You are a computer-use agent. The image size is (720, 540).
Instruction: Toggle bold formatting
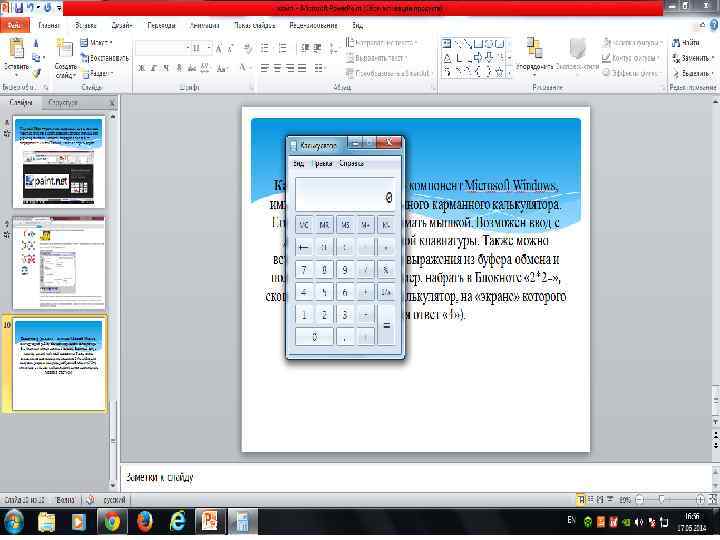pos(141,68)
